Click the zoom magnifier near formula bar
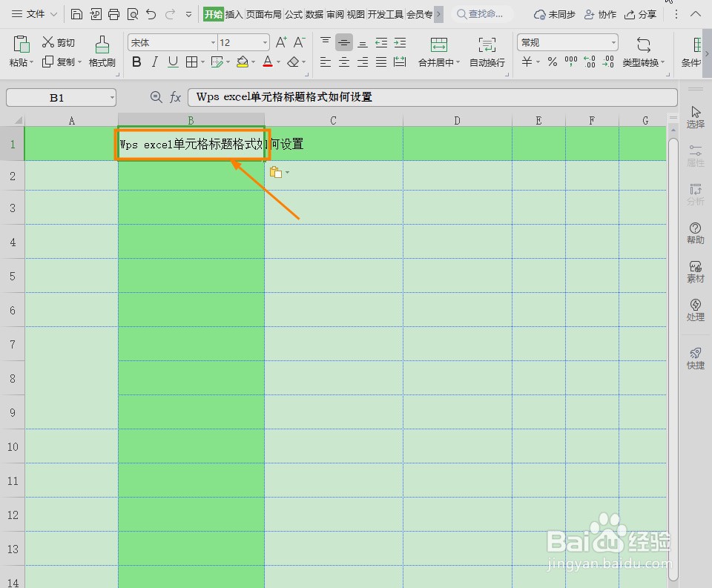Viewport: 712px width, 588px height. 156,96
